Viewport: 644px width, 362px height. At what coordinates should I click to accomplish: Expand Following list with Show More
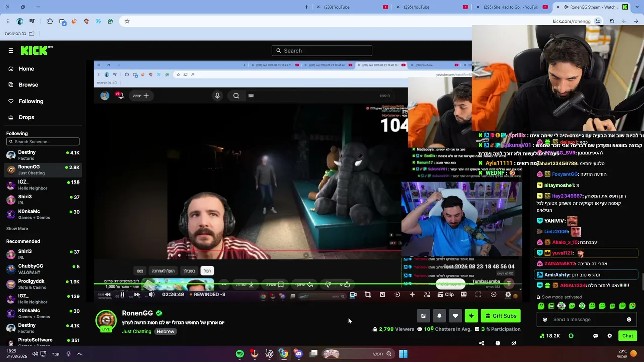[x=17, y=228]
